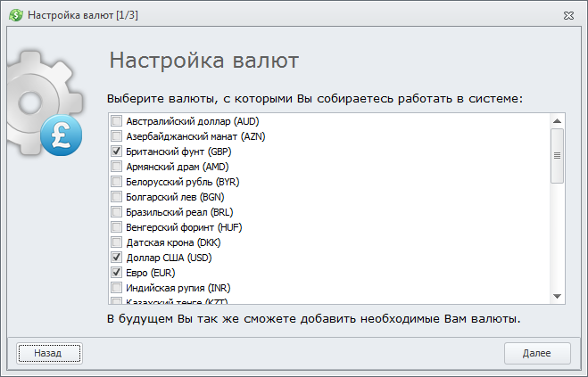
Task: Click the green app icon in title bar
Action: 15,15
